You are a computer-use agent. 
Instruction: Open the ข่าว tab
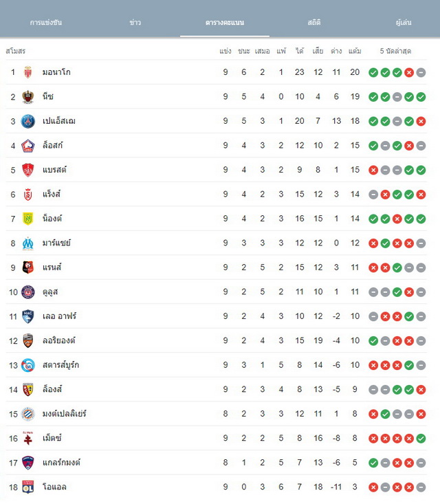coord(135,23)
